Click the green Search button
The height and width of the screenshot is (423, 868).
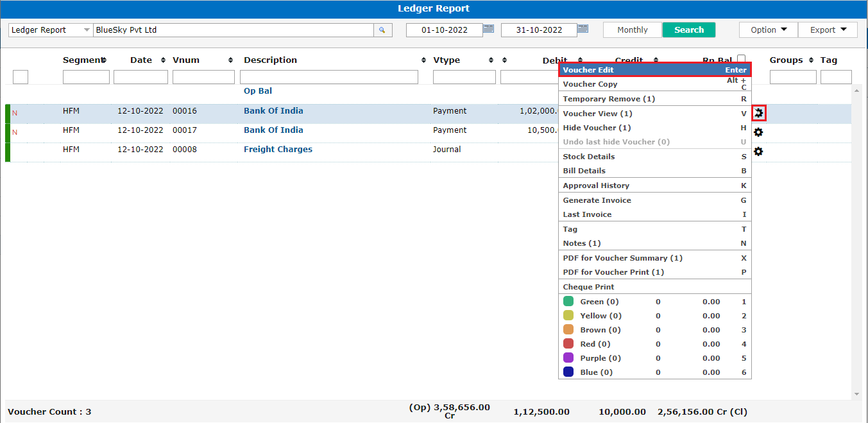[688, 30]
